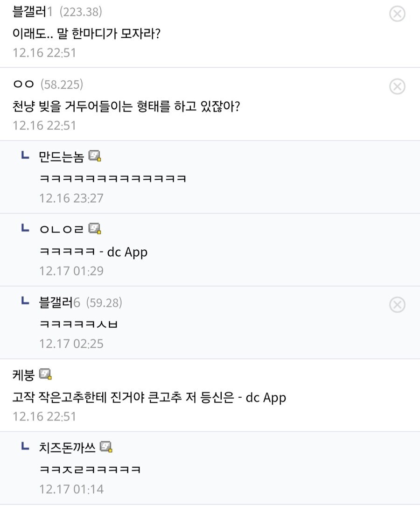Click the timestamp 12.17 01:29
The height and width of the screenshot is (506, 420).
(x=71, y=271)
